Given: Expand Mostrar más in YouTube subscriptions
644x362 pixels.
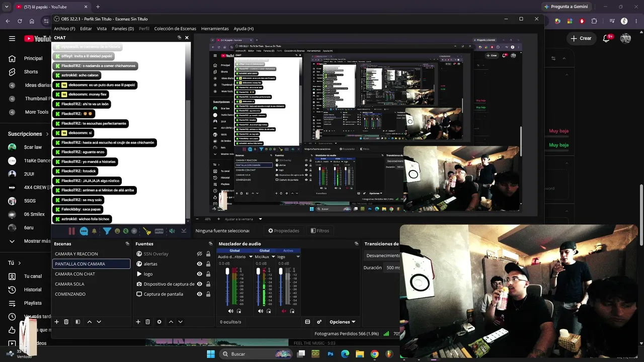Looking at the screenshot, I should (31, 241).
